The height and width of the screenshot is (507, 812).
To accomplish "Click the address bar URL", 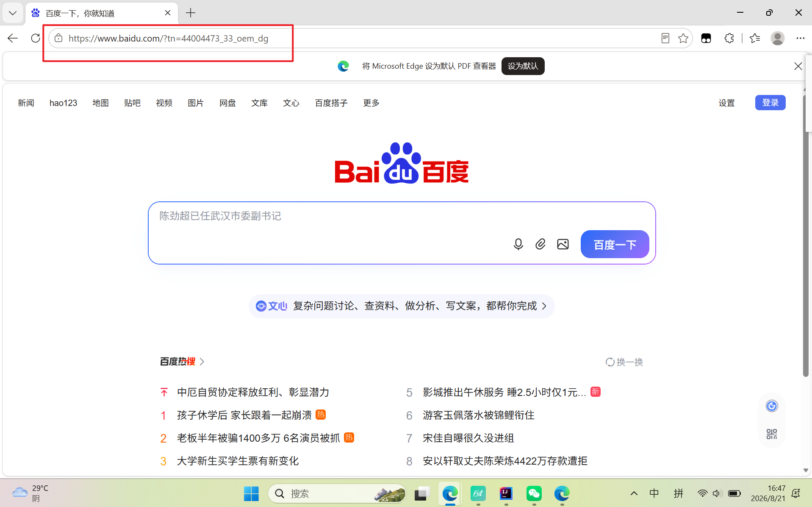I will tap(169, 38).
